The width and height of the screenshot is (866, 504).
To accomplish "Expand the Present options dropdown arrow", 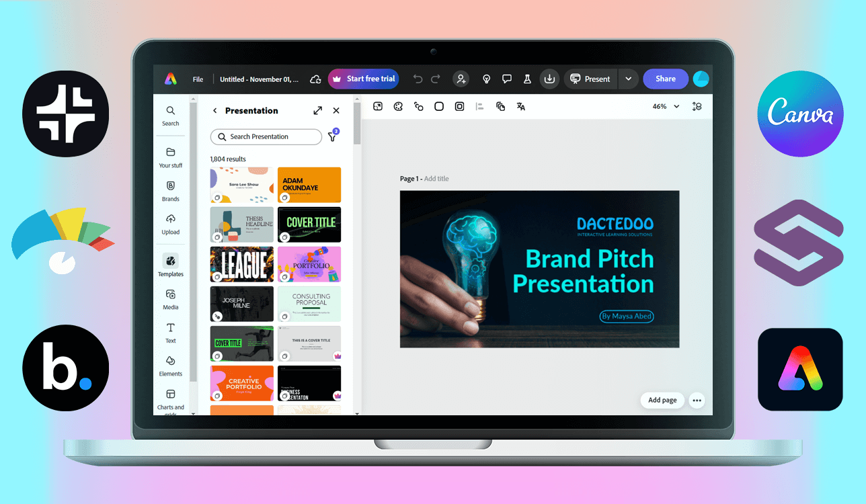I will (628, 79).
